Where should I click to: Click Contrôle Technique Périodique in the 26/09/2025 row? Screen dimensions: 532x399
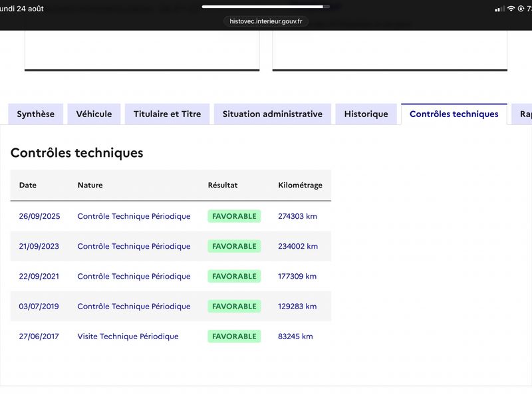click(x=134, y=216)
